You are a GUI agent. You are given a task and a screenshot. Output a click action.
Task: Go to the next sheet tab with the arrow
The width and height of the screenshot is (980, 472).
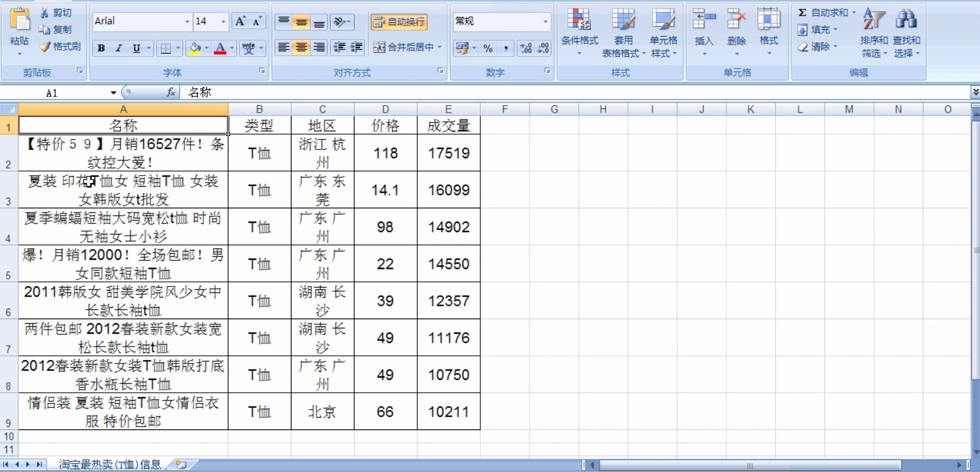28,465
